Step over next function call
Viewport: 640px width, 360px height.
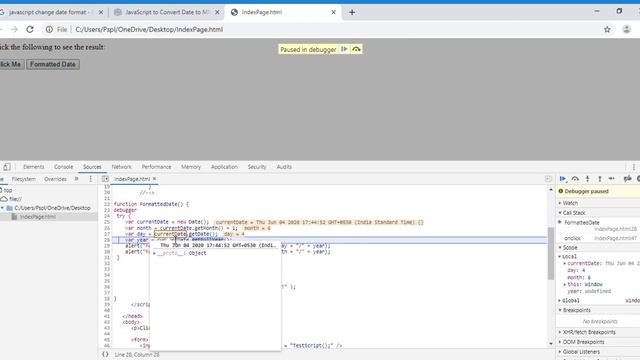pyautogui.click(x=575, y=179)
